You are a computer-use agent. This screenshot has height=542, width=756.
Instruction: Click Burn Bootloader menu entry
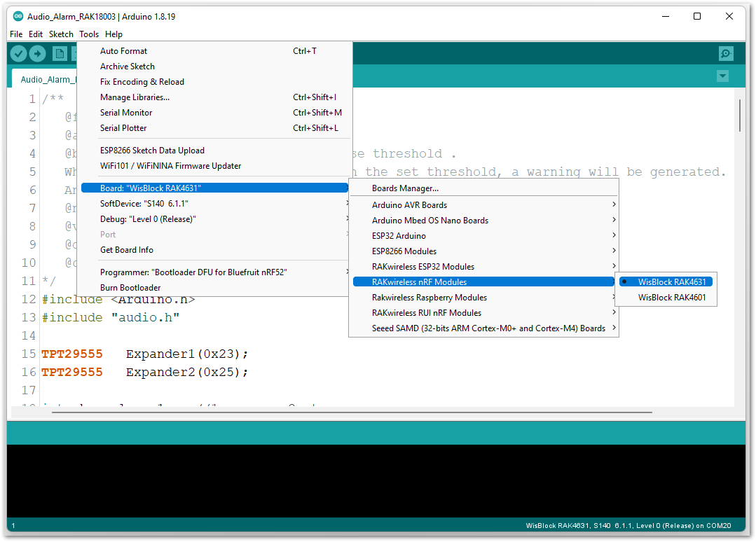[130, 288]
